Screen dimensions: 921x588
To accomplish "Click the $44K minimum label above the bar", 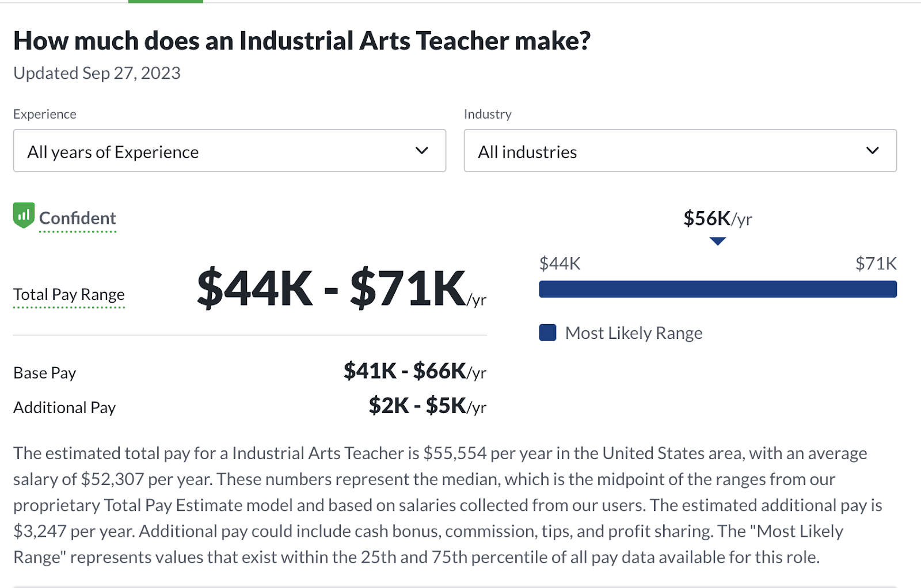I will tap(560, 264).
